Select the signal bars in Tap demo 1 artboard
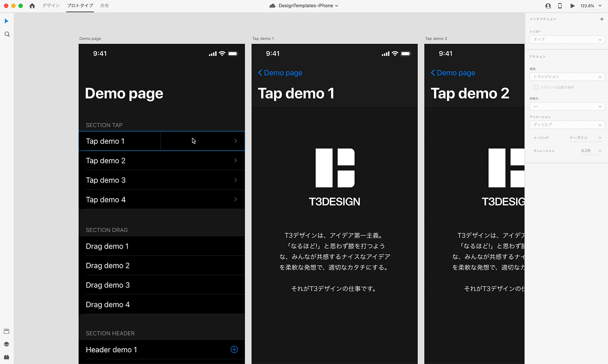Image resolution: width=608 pixels, height=364 pixels. pos(385,54)
